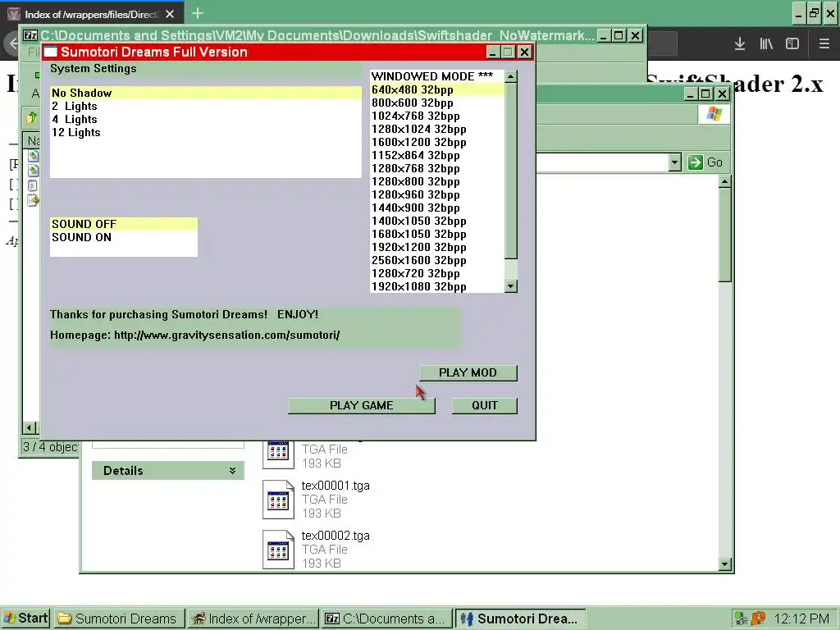The image size is (840, 630).
Task: Select 1280x720 32bpp resolution
Action: (437, 273)
